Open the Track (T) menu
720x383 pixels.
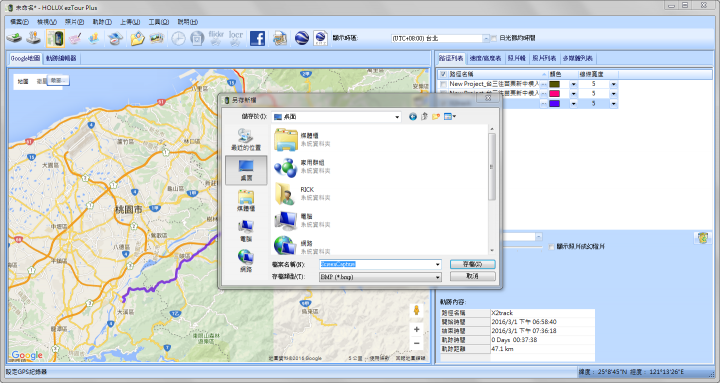(102, 22)
